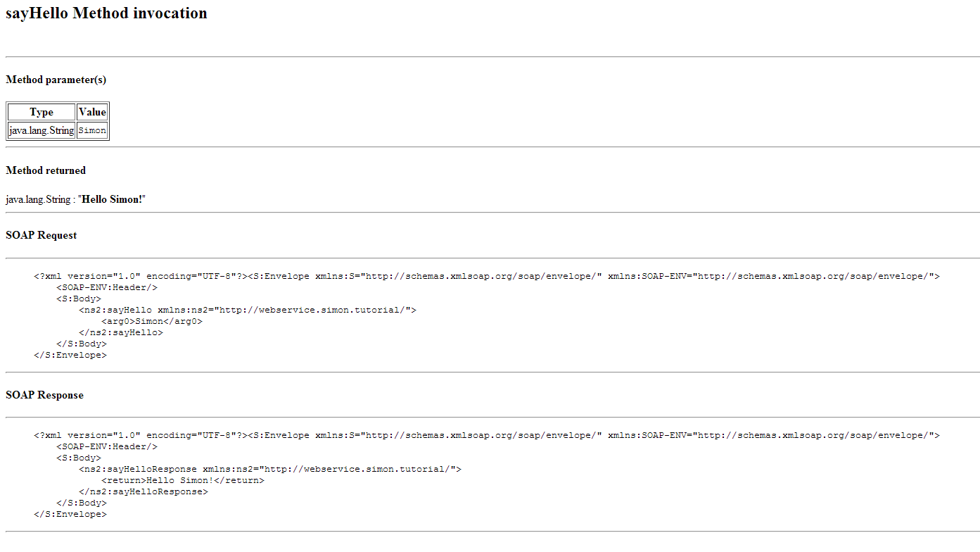980x552 pixels.
Task: Click the arg0 Simon element line
Action: (x=151, y=321)
